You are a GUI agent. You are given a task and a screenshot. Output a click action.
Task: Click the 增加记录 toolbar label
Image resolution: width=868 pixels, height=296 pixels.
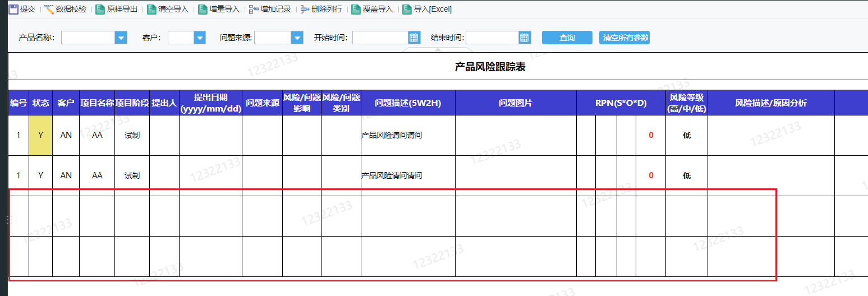pos(275,10)
